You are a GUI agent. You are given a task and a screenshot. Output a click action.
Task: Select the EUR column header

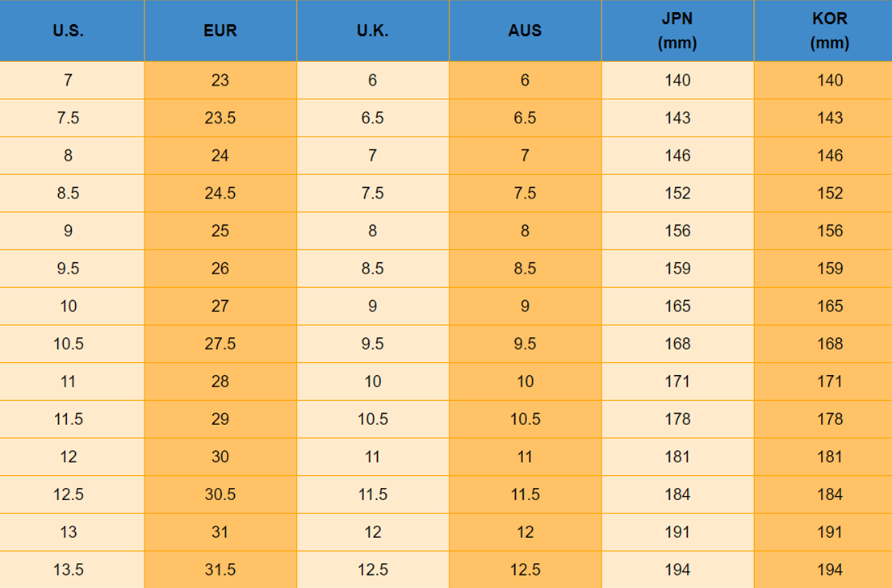(220, 31)
